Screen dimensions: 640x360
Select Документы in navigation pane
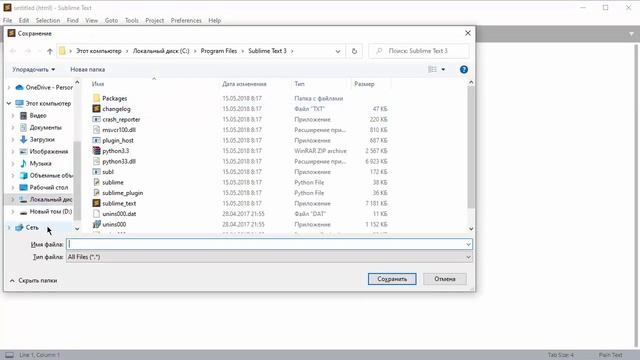point(46,128)
